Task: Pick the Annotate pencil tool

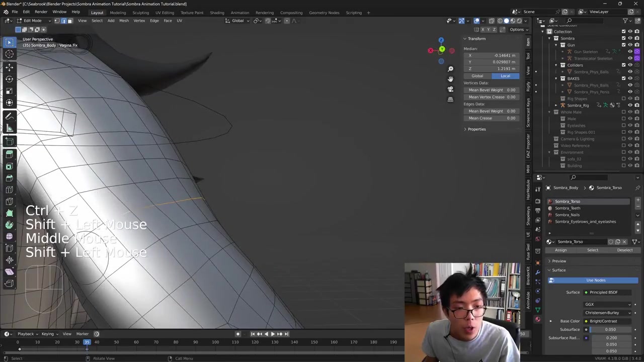Action: (9, 116)
